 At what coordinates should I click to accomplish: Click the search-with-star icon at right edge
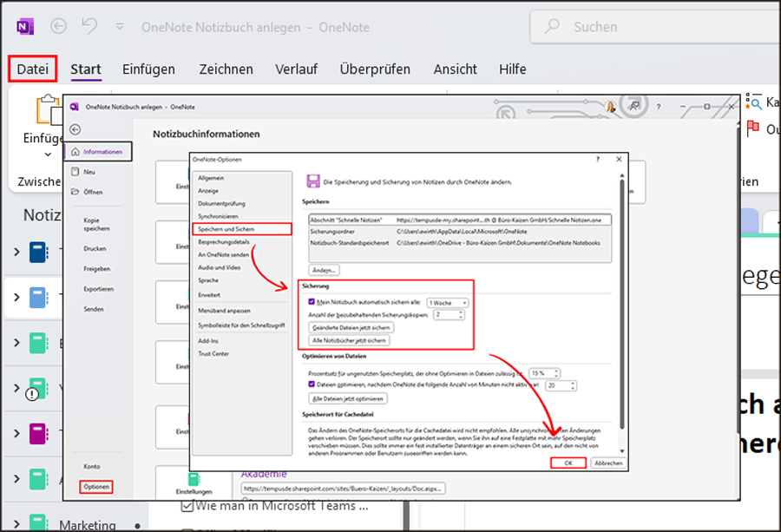coord(753,102)
